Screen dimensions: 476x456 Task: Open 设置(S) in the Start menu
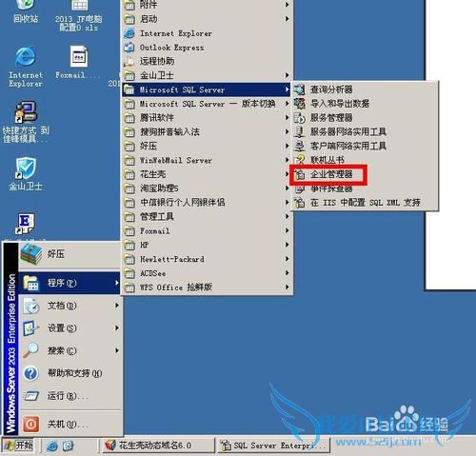pos(69,328)
